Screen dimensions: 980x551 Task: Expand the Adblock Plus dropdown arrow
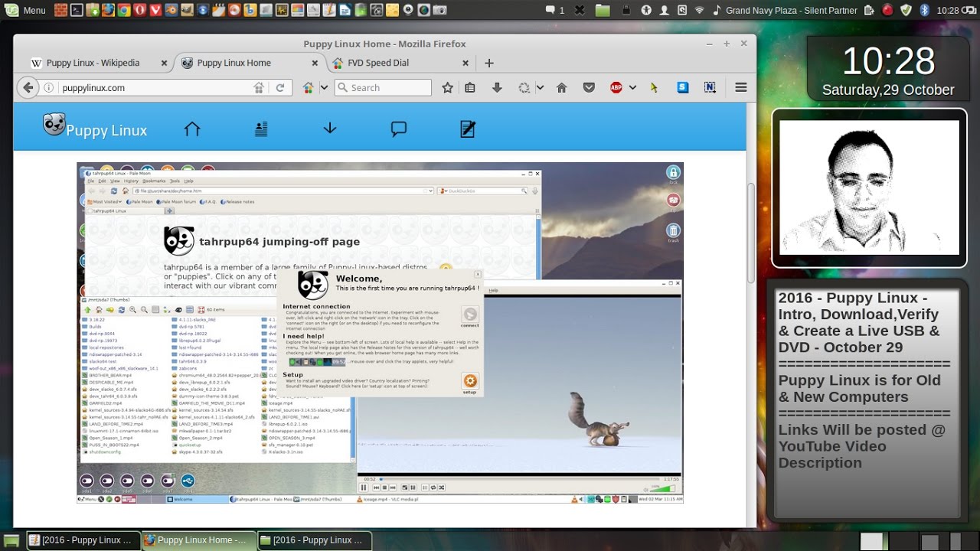[x=632, y=87]
